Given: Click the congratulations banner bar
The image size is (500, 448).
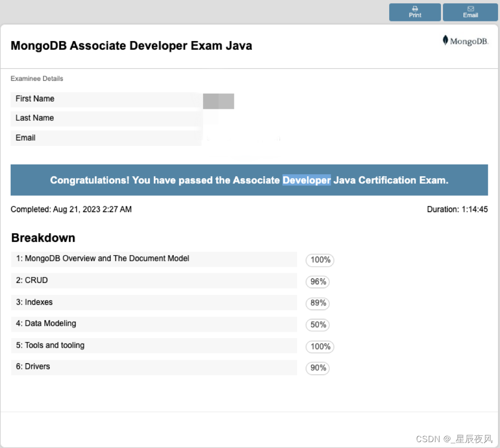Looking at the screenshot, I should (250, 180).
